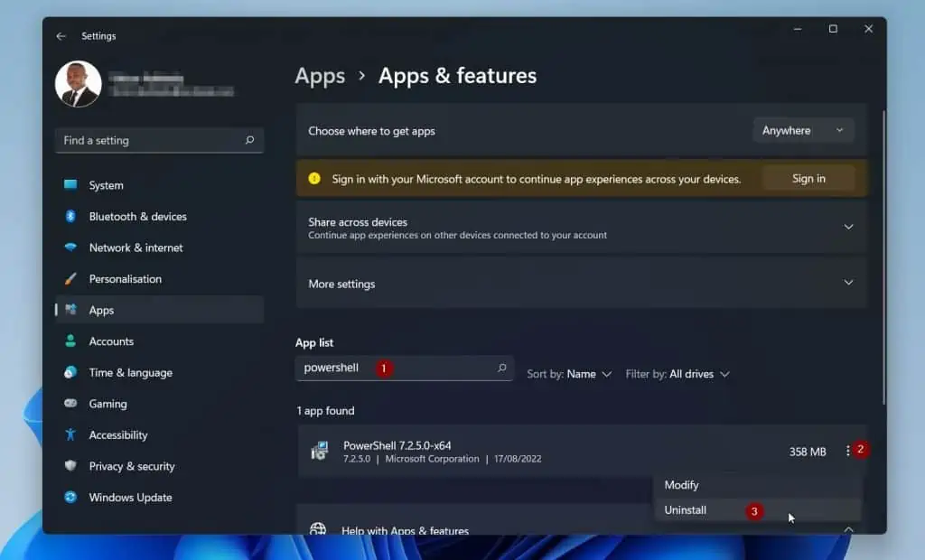The height and width of the screenshot is (560, 925).
Task: Open System settings icon
Action: (x=70, y=184)
